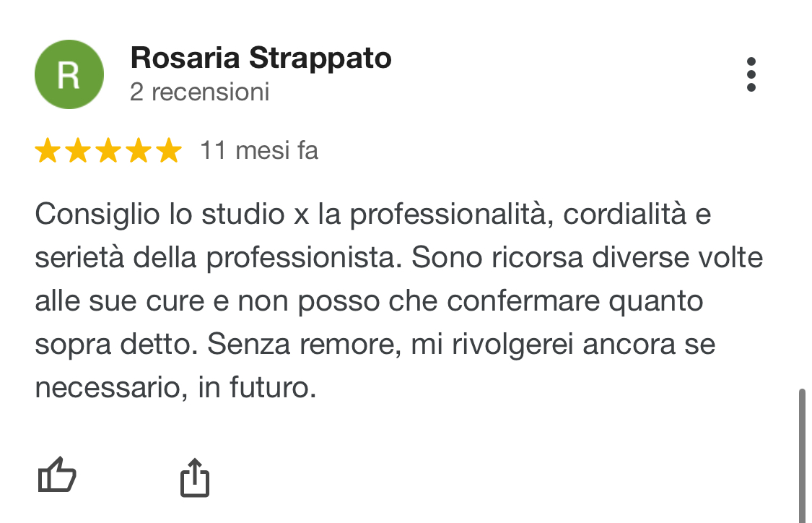
Task: Click the fourth star in the rating
Action: pyautogui.click(x=136, y=151)
